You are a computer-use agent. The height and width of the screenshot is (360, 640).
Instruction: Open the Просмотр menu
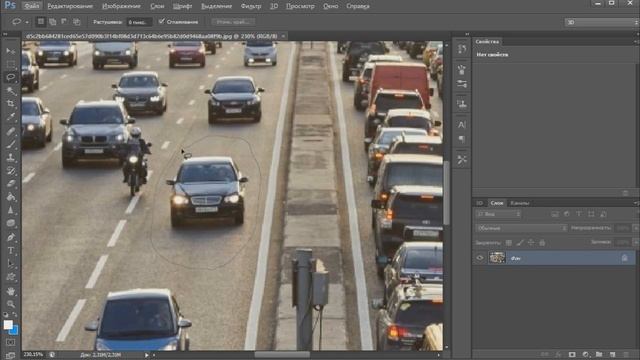pos(300,6)
